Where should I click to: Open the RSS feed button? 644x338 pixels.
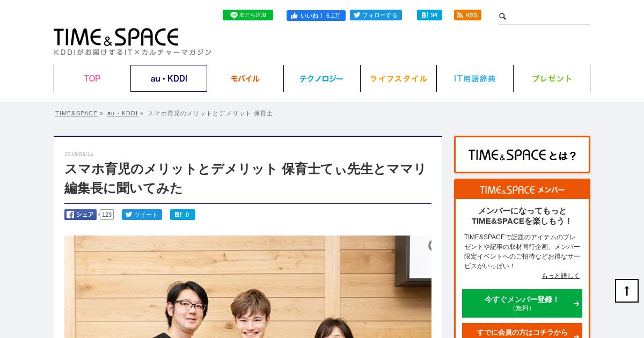point(467,15)
